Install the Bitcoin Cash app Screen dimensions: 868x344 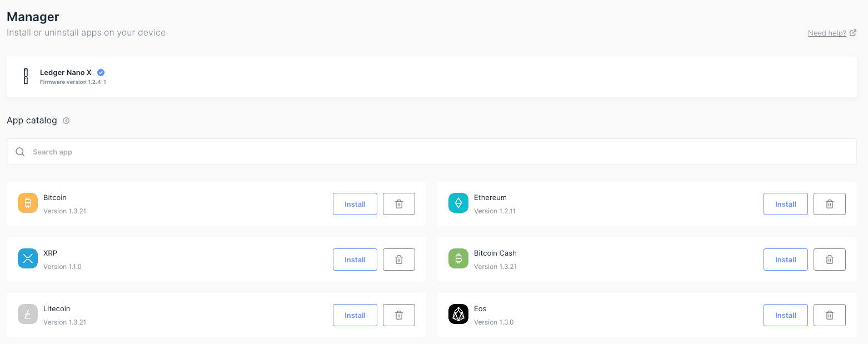pos(786,260)
